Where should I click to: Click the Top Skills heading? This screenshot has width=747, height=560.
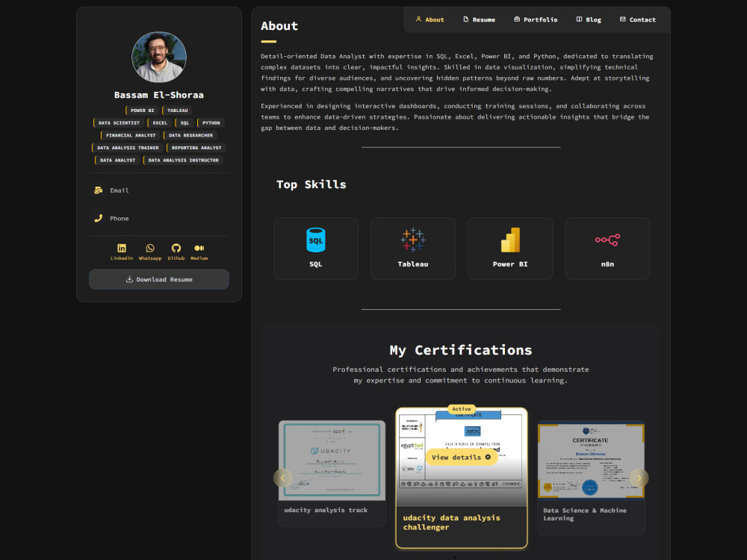click(x=311, y=184)
